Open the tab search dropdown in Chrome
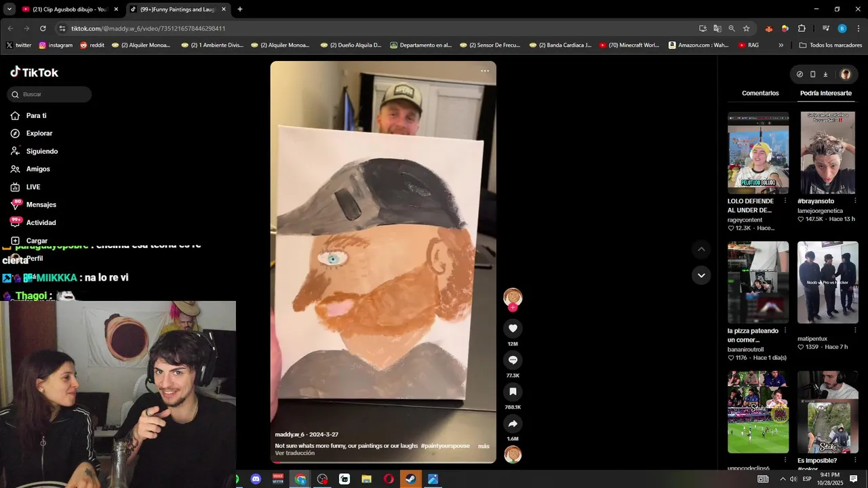 pos(9,9)
